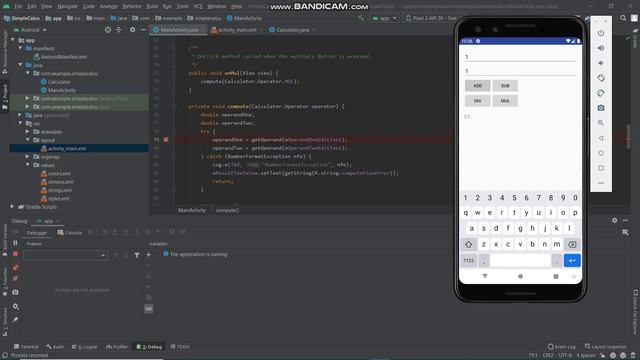Image resolution: width=640 pixels, height=360 pixels.
Task: Open the app run configuration dropdown
Action: point(384,18)
